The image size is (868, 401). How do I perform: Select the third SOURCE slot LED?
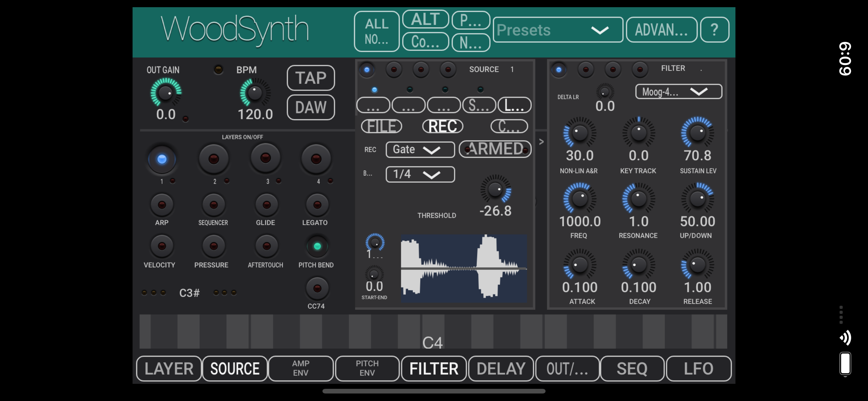(x=421, y=70)
